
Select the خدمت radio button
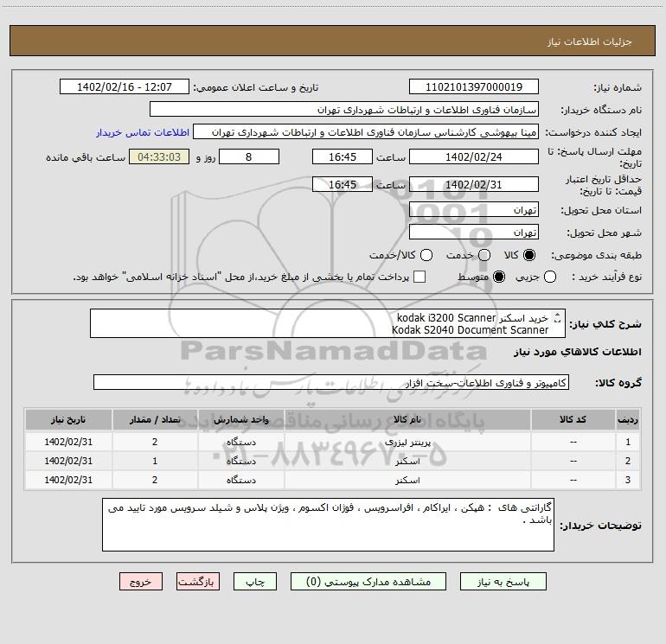coord(484,255)
